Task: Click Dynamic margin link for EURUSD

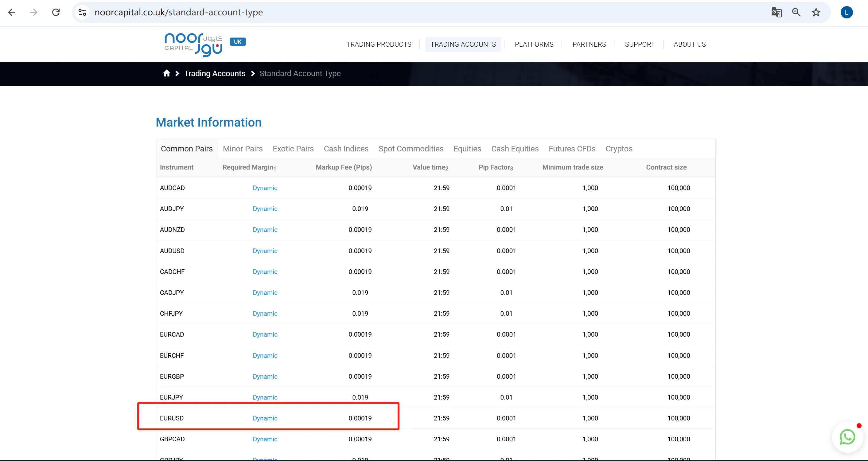Action: pyautogui.click(x=265, y=418)
